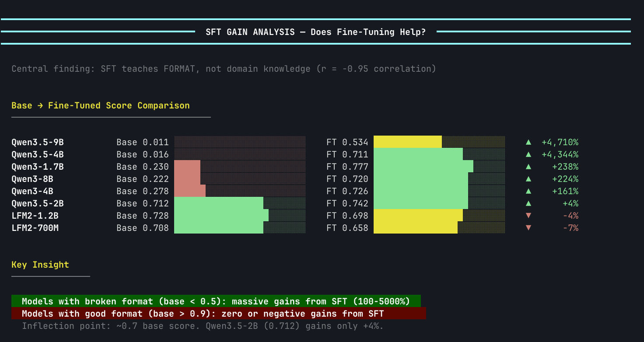Click the red Base bar for Qwen3-4B
Viewport: 644px width, 342px height.
[x=190, y=191]
